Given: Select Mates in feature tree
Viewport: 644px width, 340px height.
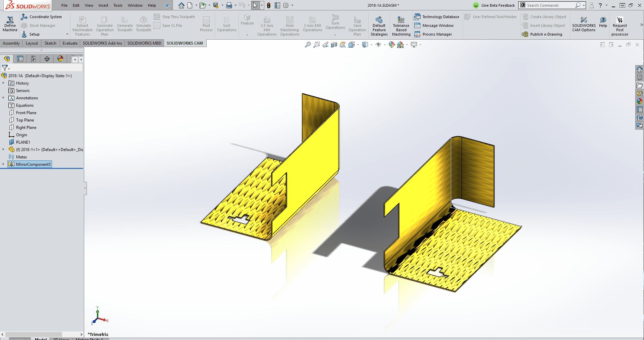Looking at the screenshot, I should 21,157.
